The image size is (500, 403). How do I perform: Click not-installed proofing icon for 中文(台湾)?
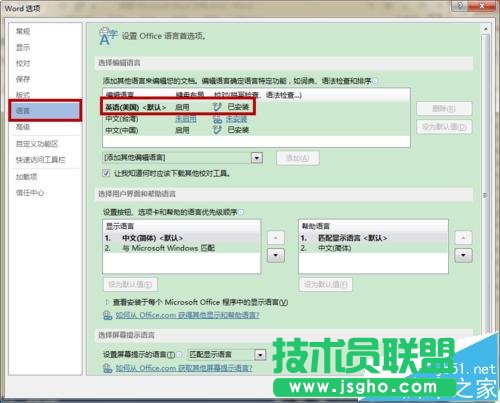(217, 119)
